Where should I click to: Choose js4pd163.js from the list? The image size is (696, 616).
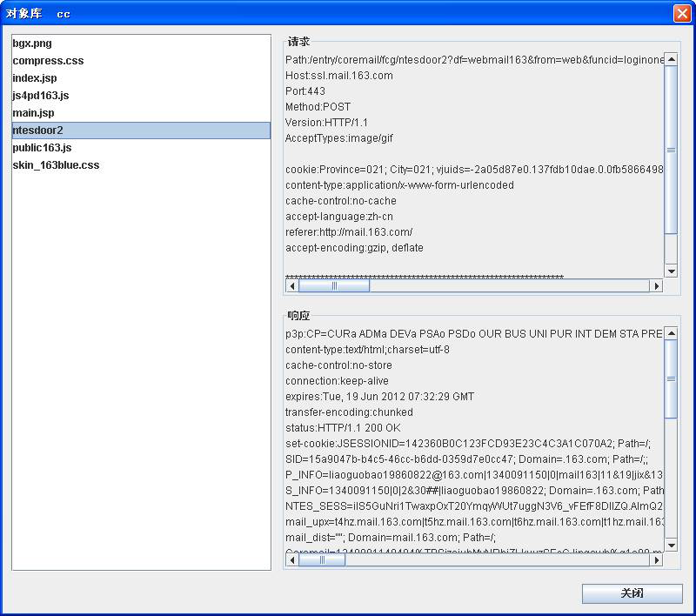tap(40, 96)
